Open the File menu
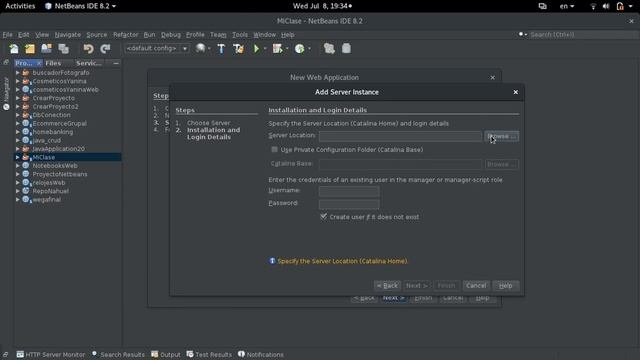 tap(7, 35)
